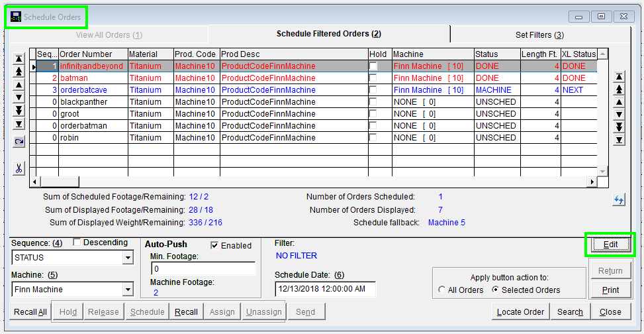This screenshot has width=644, height=334.
Task: Click the Schedule button
Action: pyautogui.click(x=148, y=312)
